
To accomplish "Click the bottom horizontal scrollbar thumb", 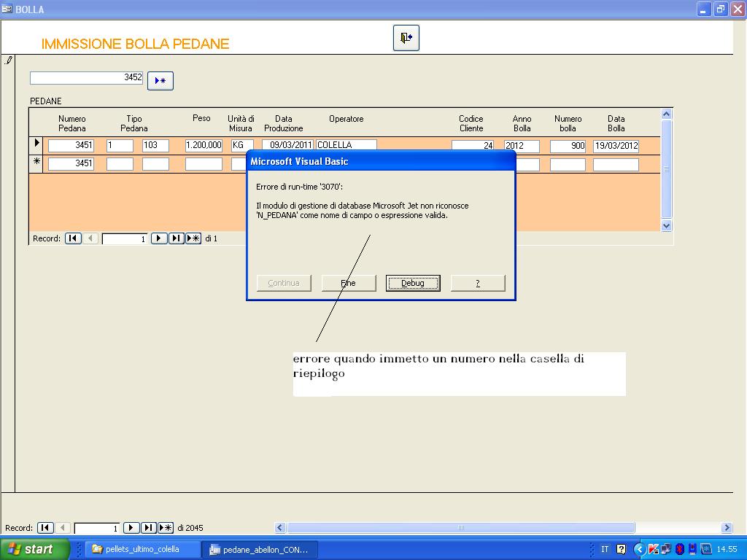I will coord(461,528).
